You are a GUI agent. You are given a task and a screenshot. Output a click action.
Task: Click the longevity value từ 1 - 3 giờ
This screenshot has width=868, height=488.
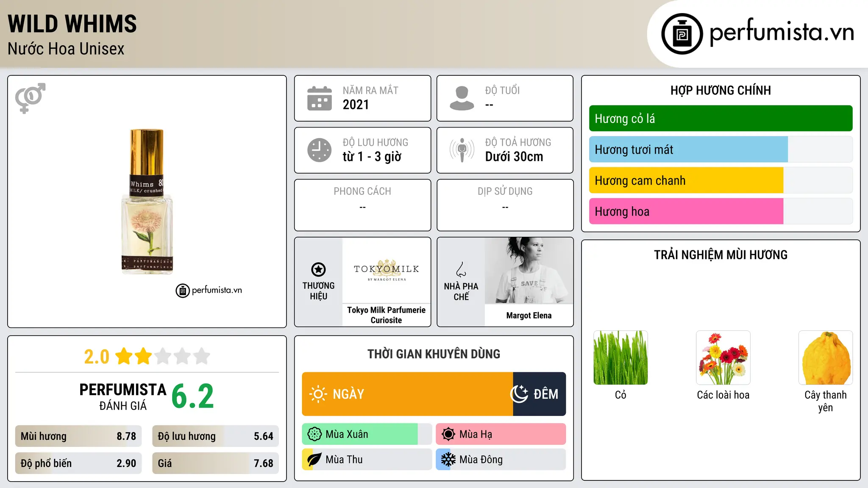372,157
